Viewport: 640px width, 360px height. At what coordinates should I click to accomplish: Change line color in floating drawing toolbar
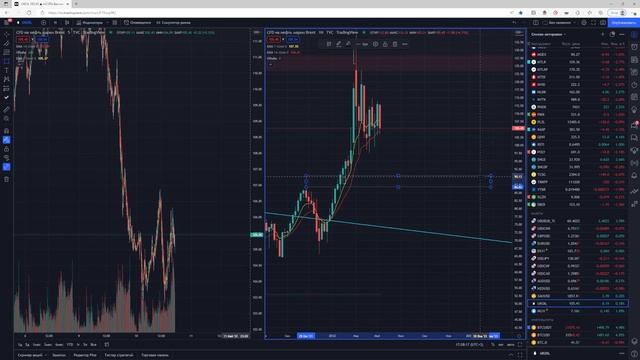click(339, 44)
